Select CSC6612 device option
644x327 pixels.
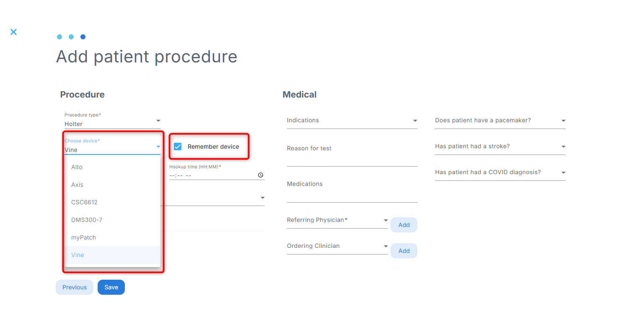click(x=112, y=202)
